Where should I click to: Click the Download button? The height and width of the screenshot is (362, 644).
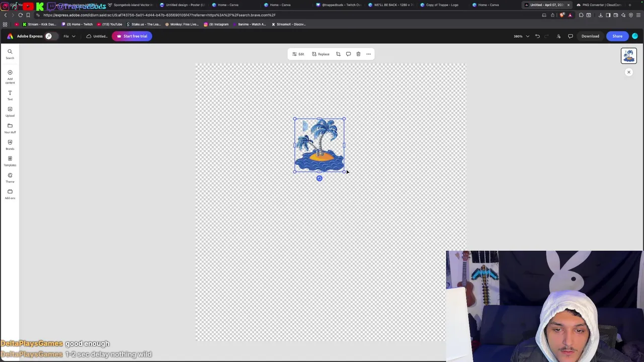(590, 36)
